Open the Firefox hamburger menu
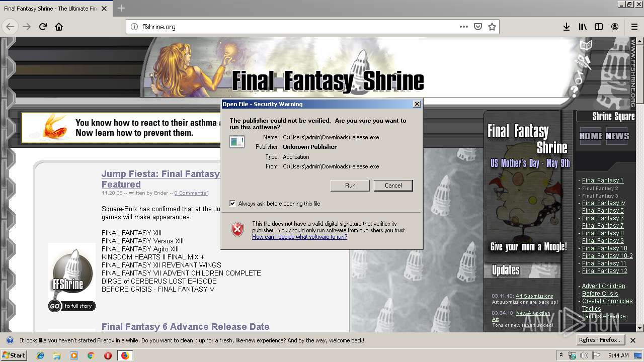Screen dimensions: 644x362 [x=634, y=27]
